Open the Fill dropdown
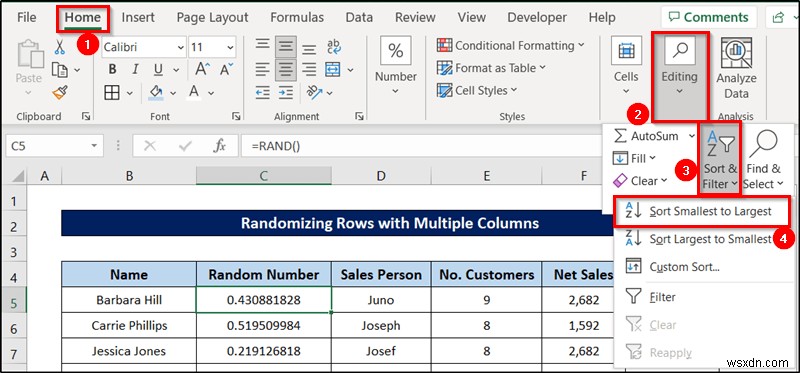Viewport: 800px width, 373px height. tap(635, 159)
